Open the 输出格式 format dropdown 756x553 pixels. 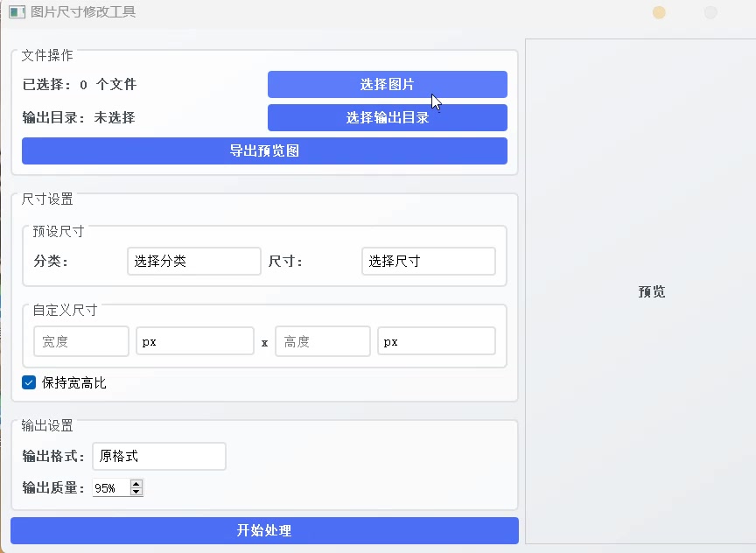158,456
